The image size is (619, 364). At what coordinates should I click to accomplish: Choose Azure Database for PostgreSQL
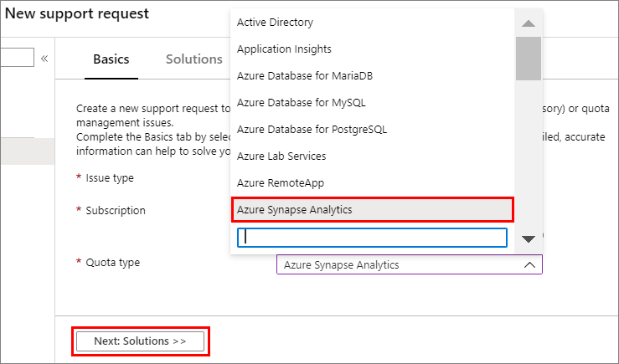pos(312,130)
